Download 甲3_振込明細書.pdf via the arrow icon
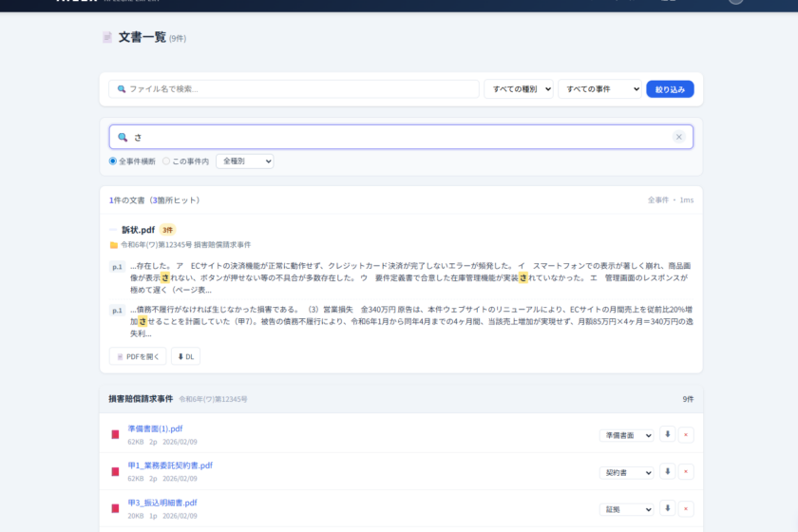Screen dimensions: 798x532 click(x=668, y=508)
